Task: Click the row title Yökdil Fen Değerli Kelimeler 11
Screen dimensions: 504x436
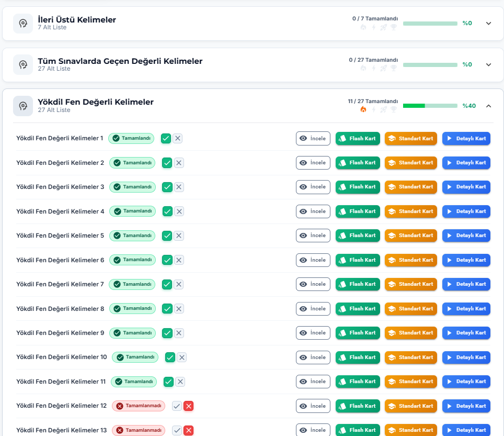Action: [61, 381]
